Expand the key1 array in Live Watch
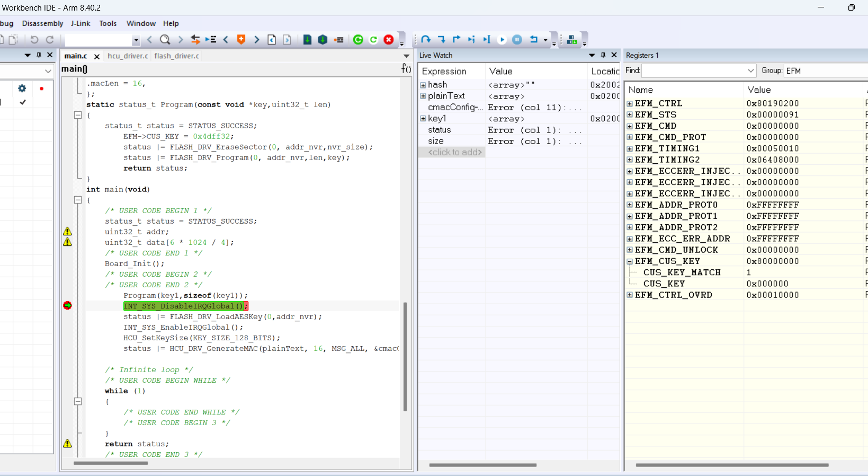 tap(423, 119)
